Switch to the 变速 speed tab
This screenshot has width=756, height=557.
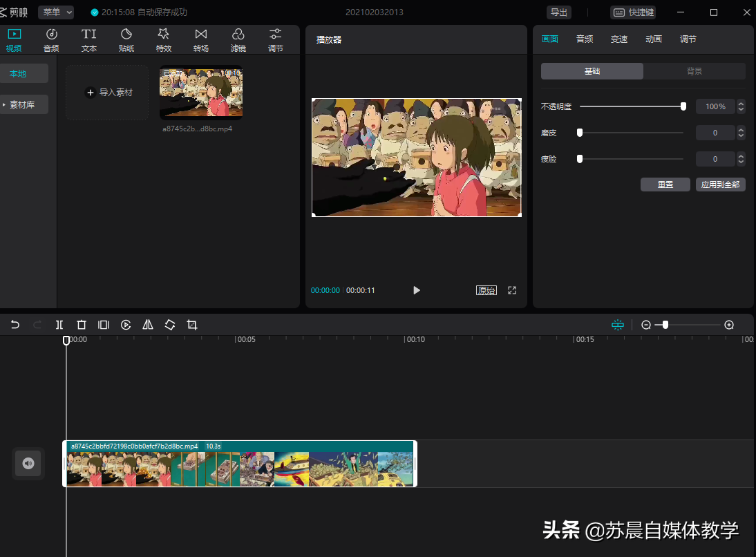(x=619, y=39)
